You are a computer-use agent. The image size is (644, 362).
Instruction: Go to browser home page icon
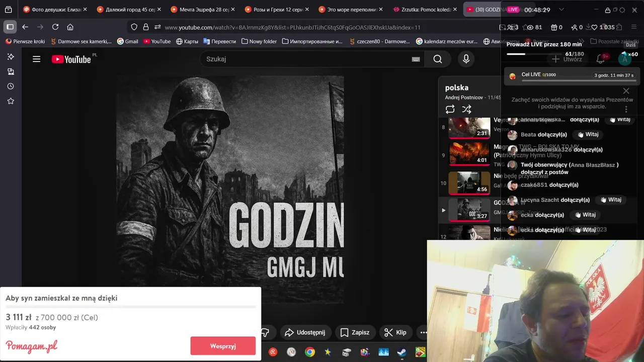70,27
